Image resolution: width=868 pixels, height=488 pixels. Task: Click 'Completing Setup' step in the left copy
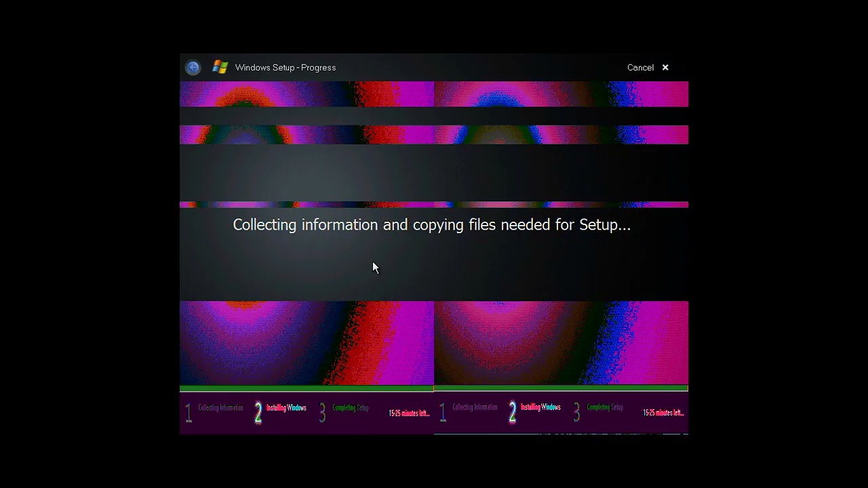point(351,408)
